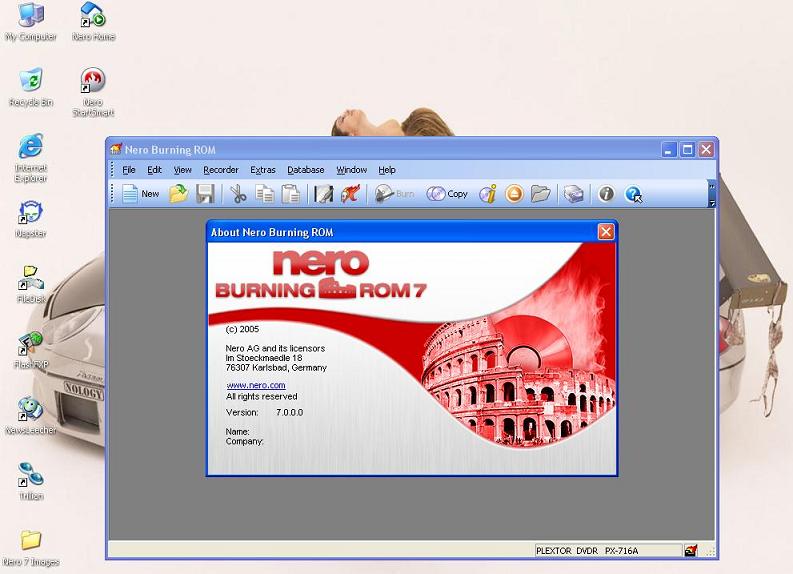Image resolution: width=793 pixels, height=574 pixels.
Task: Click the About info circle icon
Action: coord(606,194)
